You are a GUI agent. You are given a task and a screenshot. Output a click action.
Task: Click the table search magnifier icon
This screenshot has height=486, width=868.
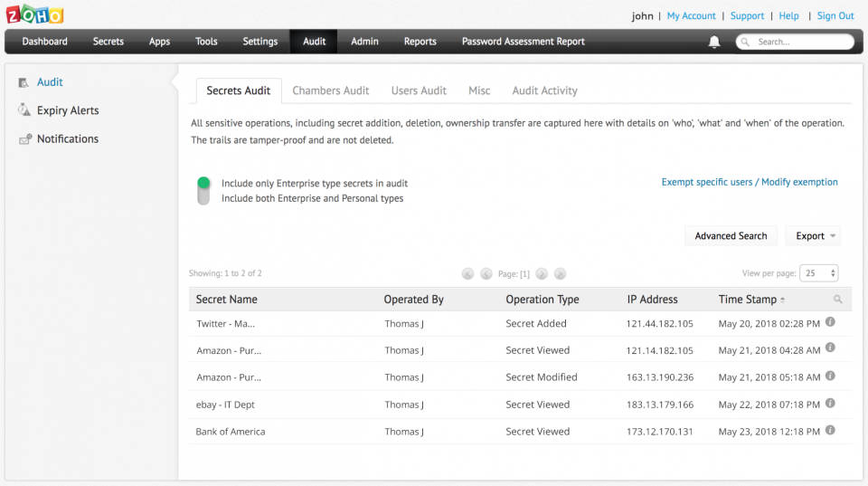838,300
